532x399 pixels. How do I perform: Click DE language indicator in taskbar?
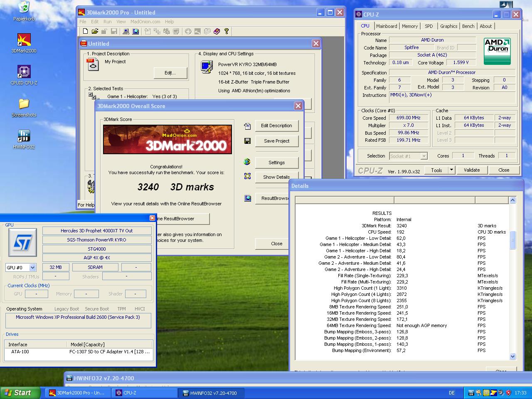tap(452, 393)
